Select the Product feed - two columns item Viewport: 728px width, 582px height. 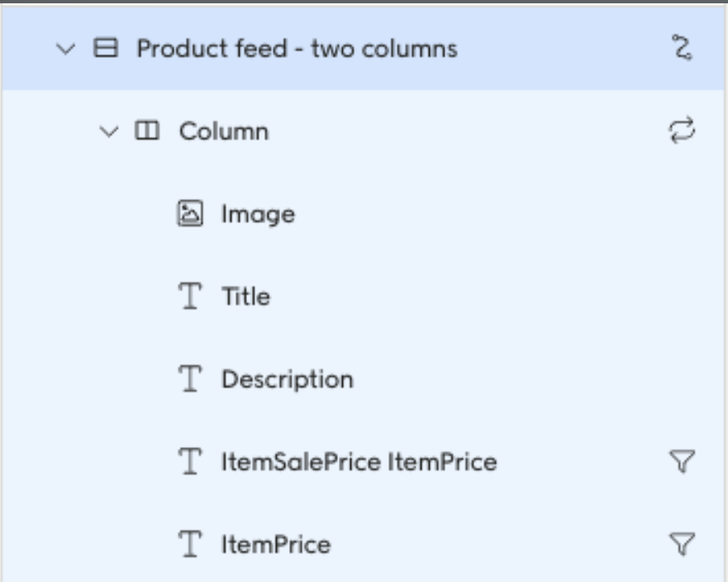coord(297,49)
